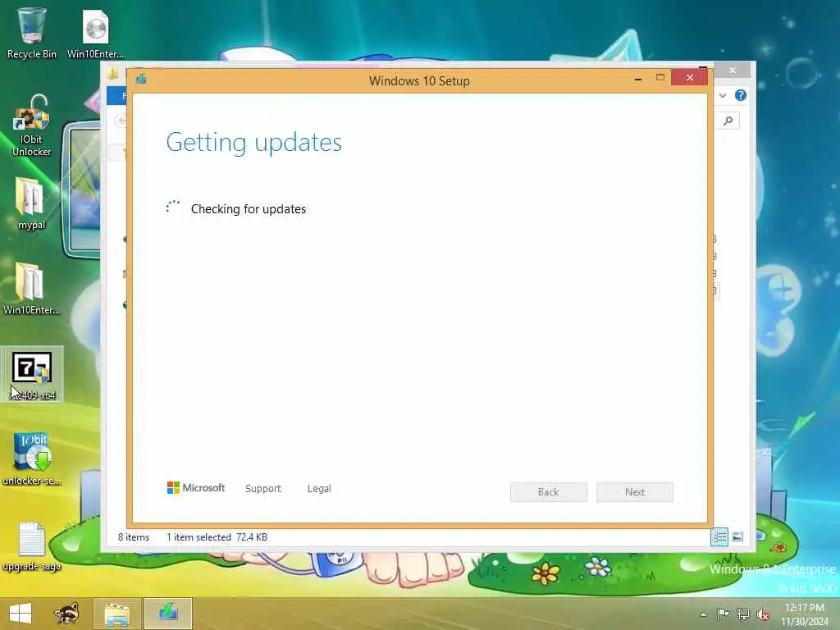Click the Support link in Setup
840x630 pixels.
tap(263, 489)
